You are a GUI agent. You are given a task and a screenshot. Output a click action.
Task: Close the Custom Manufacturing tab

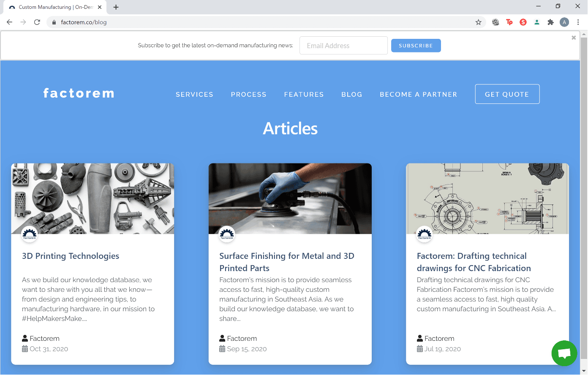pos(100,7)
